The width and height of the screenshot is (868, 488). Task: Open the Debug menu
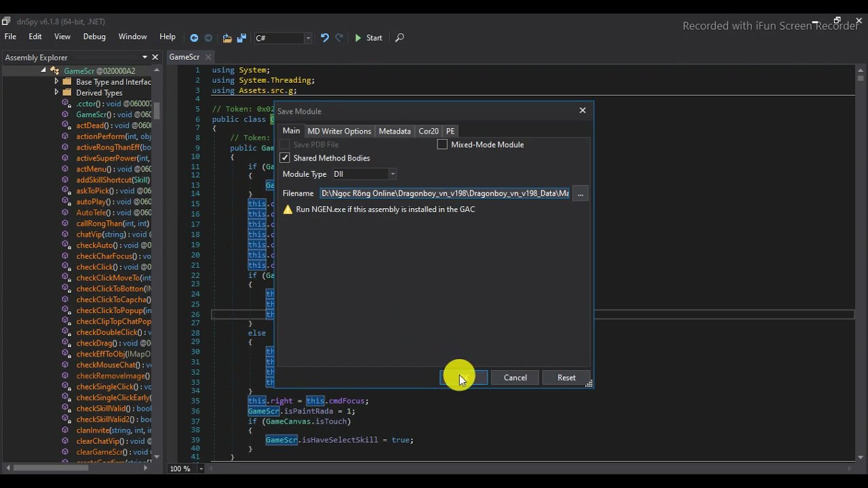pyautogui.click(x=94, y=37)
